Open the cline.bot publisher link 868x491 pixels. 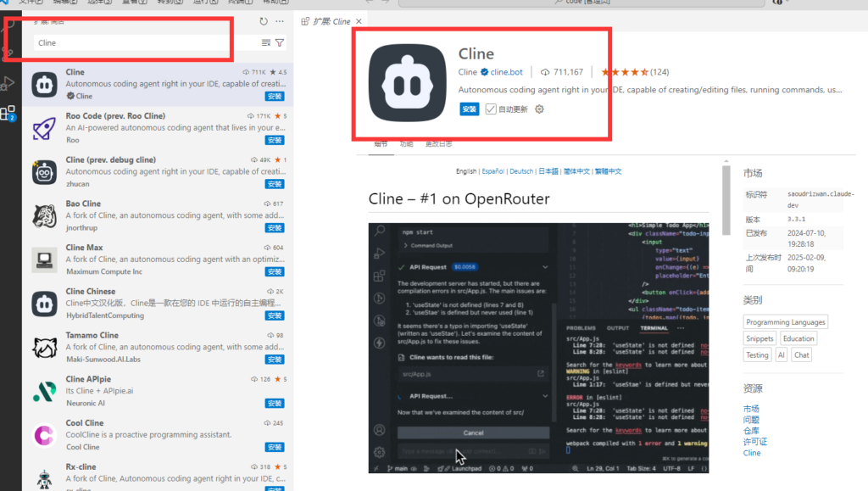point(507,72)
